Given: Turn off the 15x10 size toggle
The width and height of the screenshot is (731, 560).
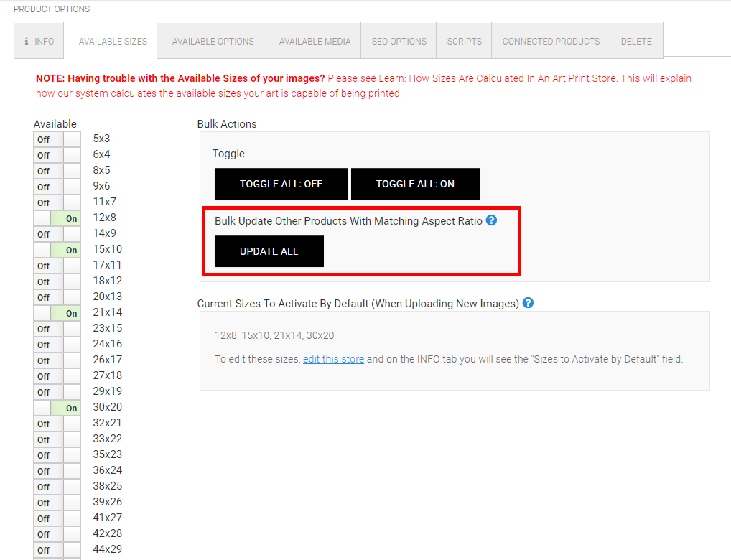Looking at the screenshot, I should pos(57,250).
